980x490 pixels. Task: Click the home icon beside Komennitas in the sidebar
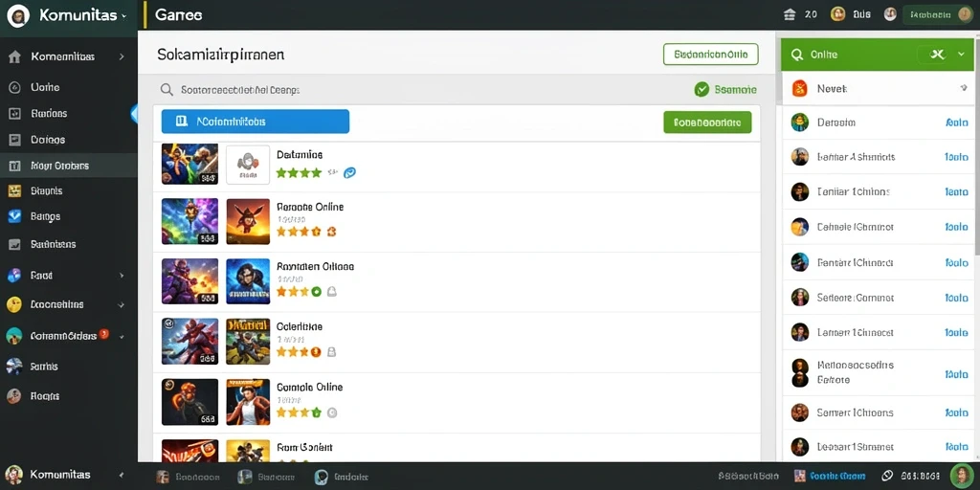pos(14,56)
